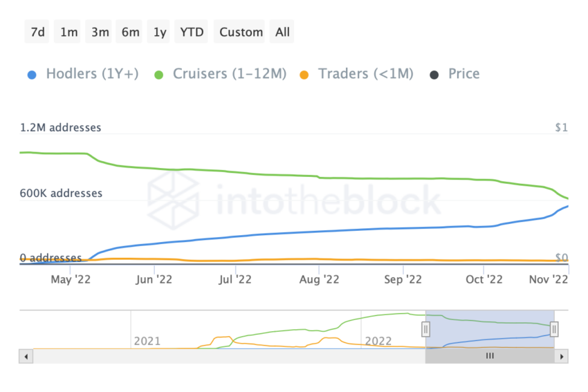This screenshot has width=588, height=392.
Task: Toggle Cruisers (1-12M) series visibility
Action: point(230,74)
